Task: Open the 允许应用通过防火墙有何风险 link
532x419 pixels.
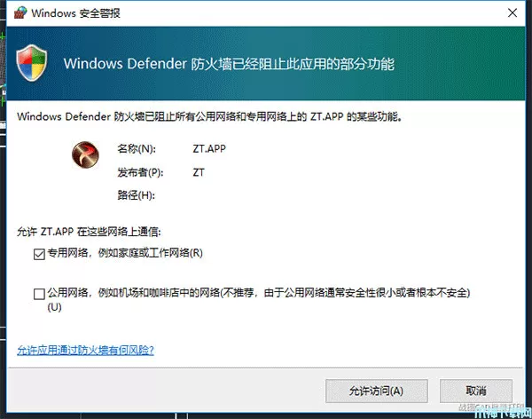Action: point(85,350)
